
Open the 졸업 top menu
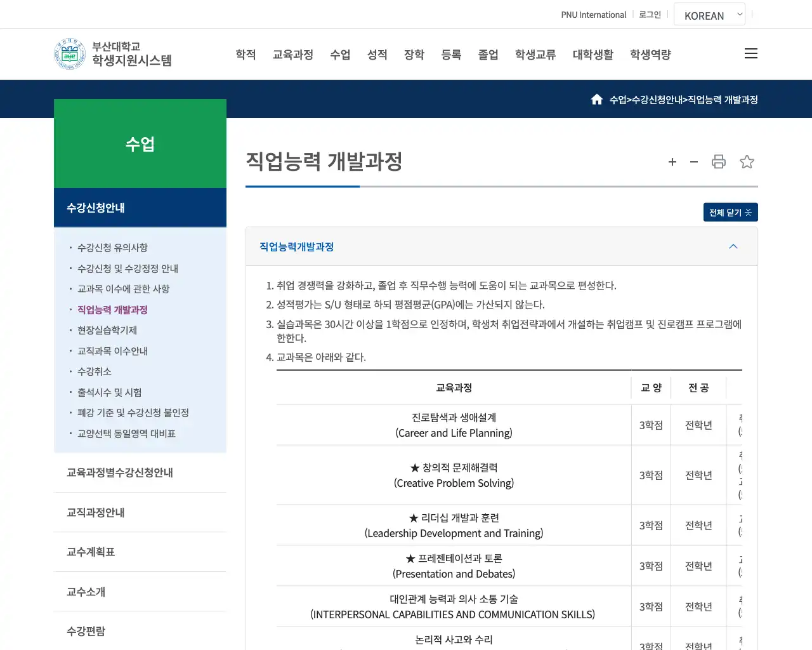click(488, 55)
